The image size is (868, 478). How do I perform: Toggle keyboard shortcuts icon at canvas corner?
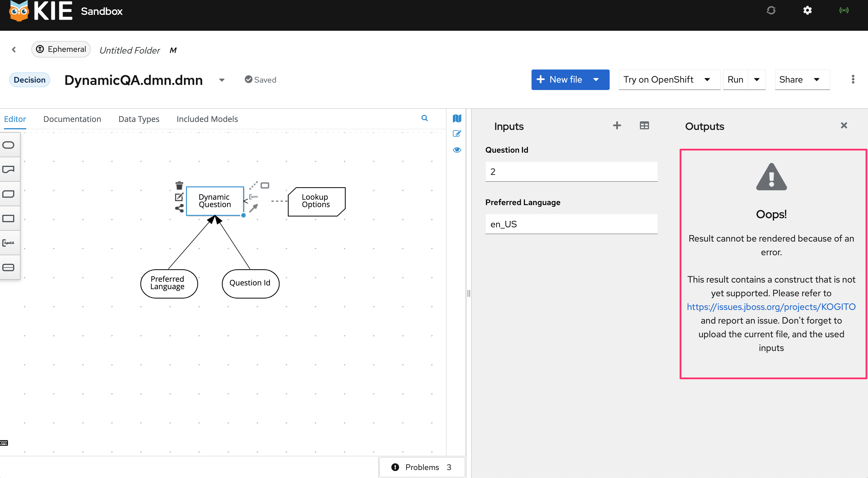click(x=4, y=443)
